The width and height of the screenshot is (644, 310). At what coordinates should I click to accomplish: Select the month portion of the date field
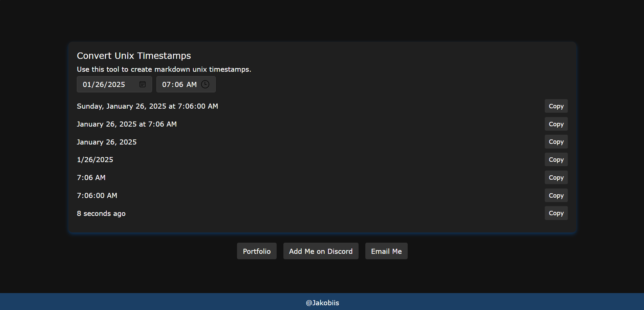coord(87,85)
